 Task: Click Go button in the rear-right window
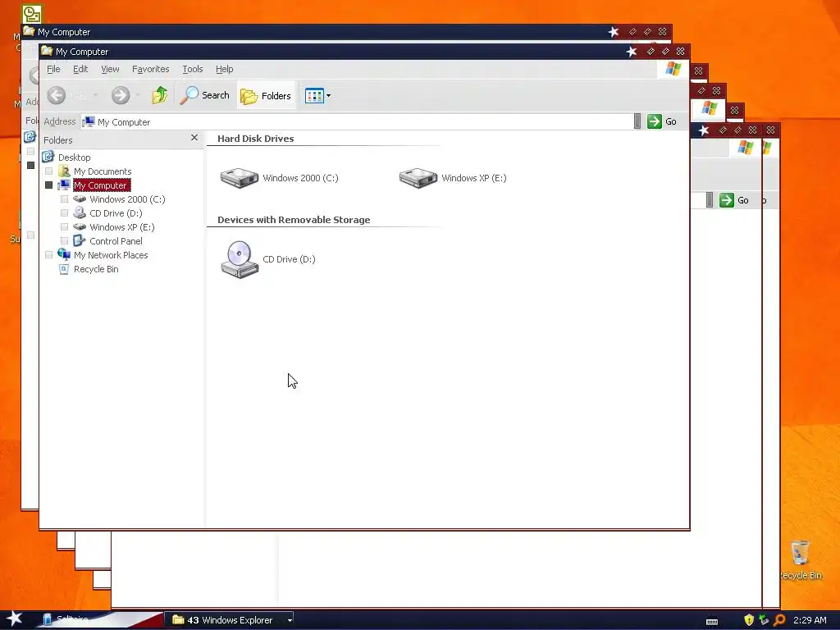point(734,200)
